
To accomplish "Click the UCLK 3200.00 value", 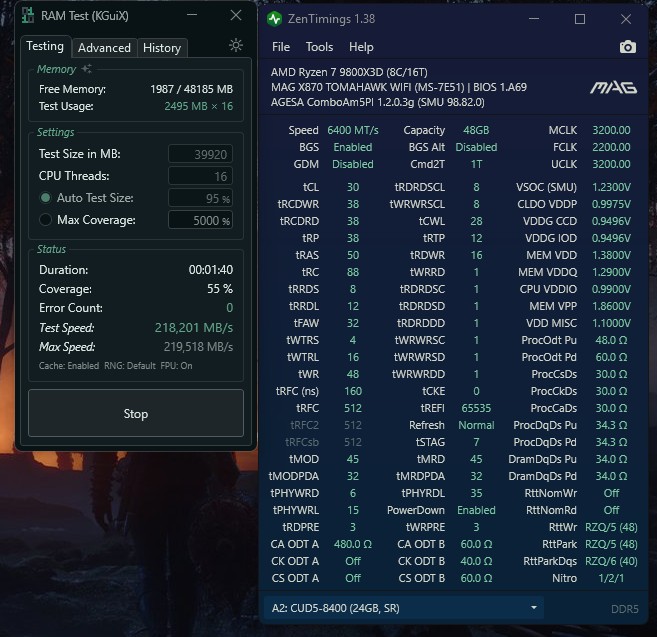I will point(611,164).
